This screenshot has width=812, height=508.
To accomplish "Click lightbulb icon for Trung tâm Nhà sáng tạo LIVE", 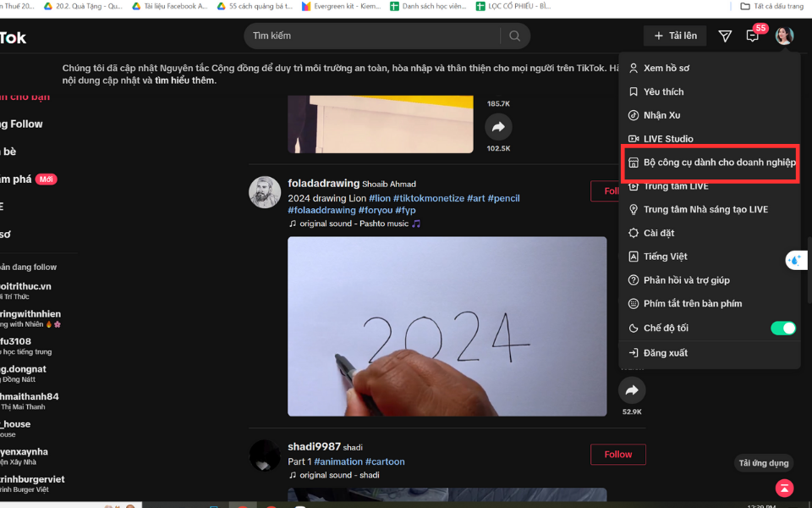I will coord(633,209).
